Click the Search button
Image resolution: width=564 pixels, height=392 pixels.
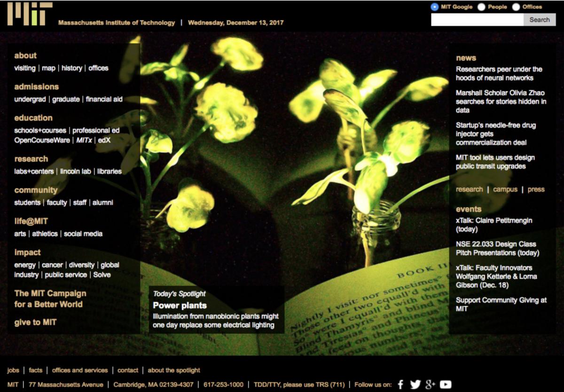(540, 20)
